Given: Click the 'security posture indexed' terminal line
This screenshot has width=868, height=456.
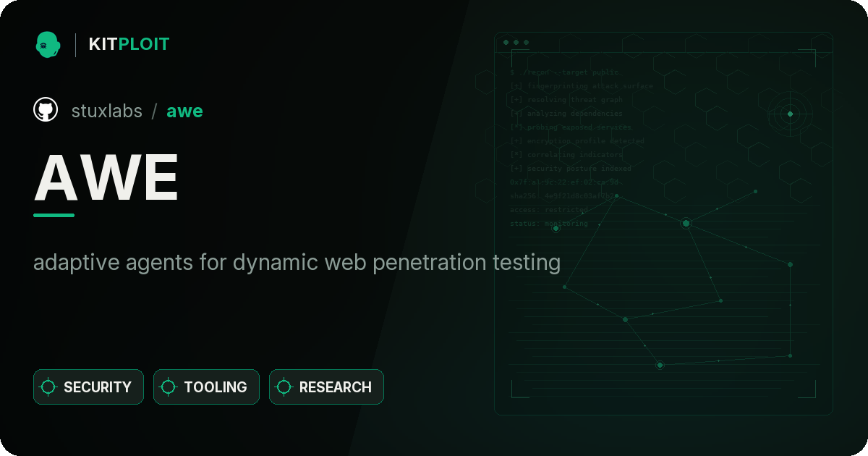Looking at the screenshot, I should [571, 169].
